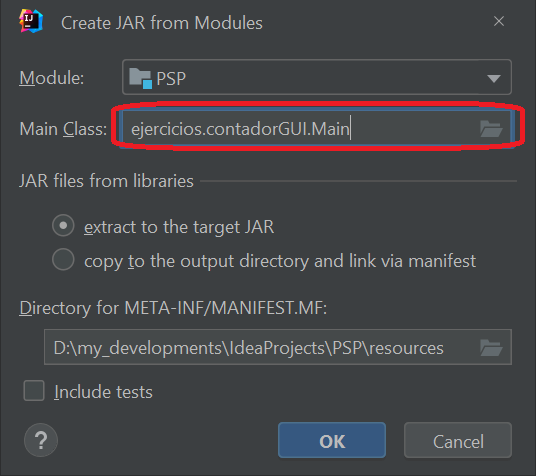
Task: Click the PSP module folder icon
Action: 140,78
